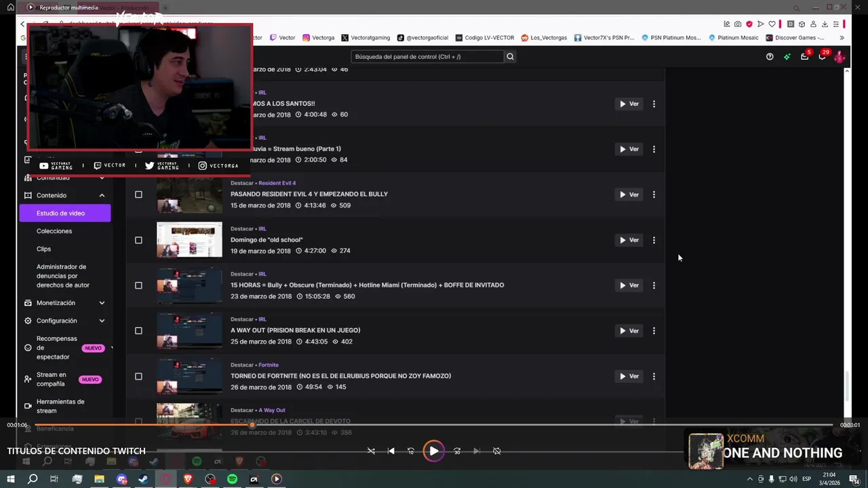Open Twitch notifications with 29 badge
Screen dimensions: 868x488
click(x=822, y=57)
